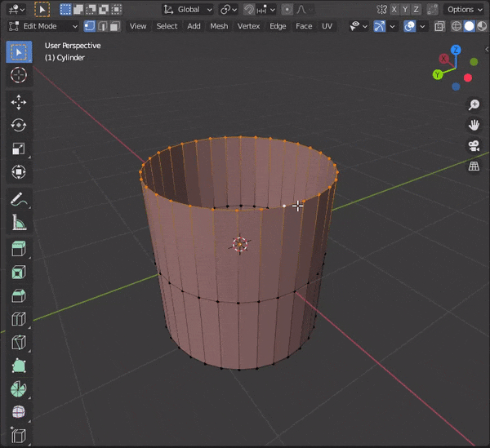Pick the Inset Faces tool
Screen dimensions: 490x448
[19, 273]
